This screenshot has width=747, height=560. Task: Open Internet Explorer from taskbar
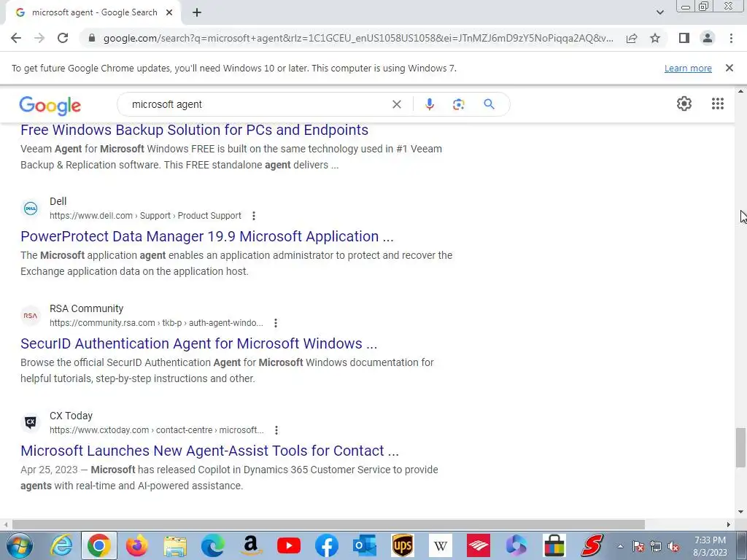[x=61, y=545]
